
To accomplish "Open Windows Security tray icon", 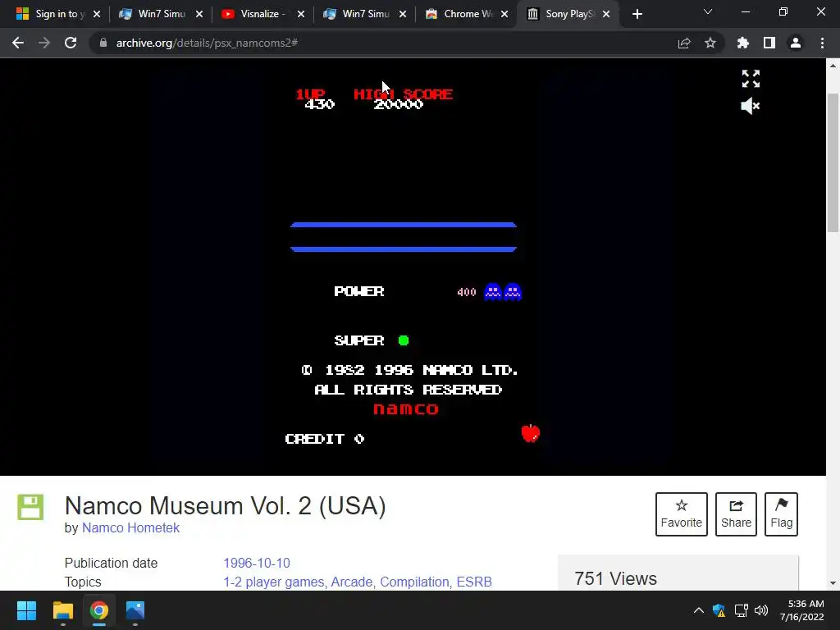I will [719, 610].
